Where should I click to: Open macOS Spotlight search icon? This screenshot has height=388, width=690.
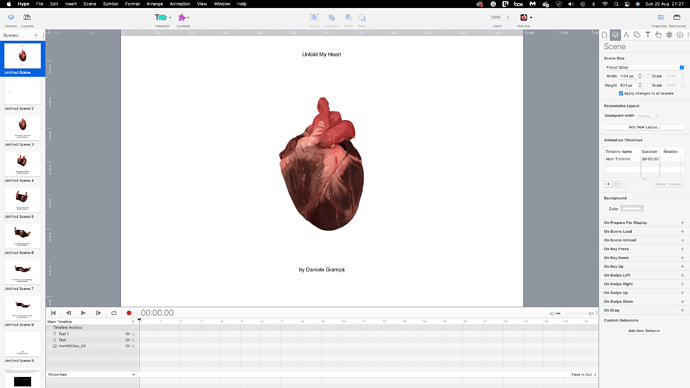click(x=616, y=4)
